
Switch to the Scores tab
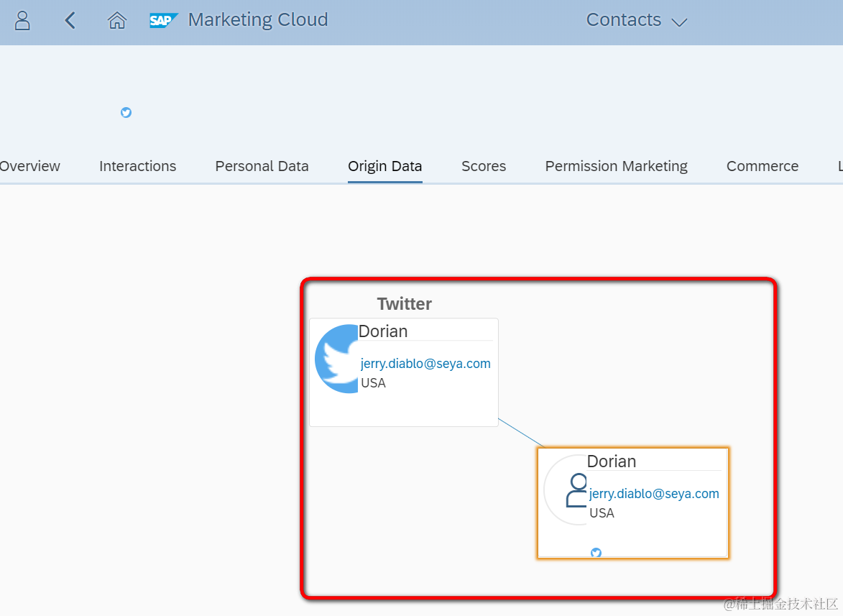pyautogui.click(x=484, y=166)
